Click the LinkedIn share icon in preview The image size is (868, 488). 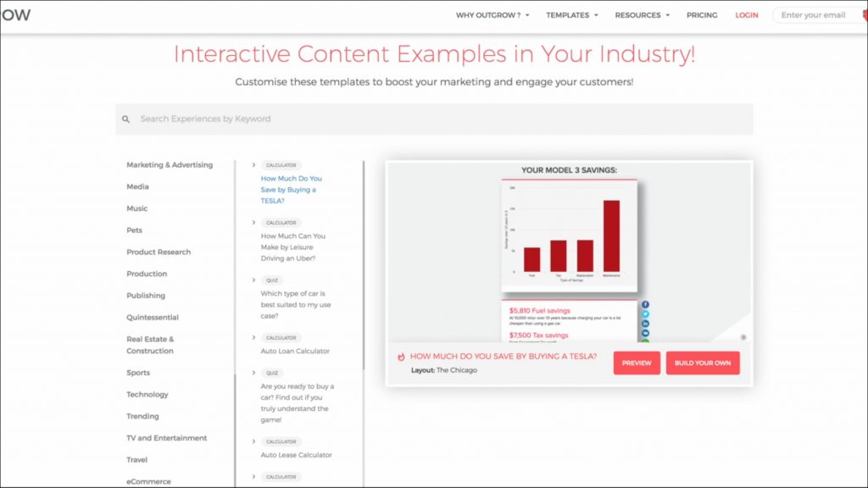tap(645, 324)
